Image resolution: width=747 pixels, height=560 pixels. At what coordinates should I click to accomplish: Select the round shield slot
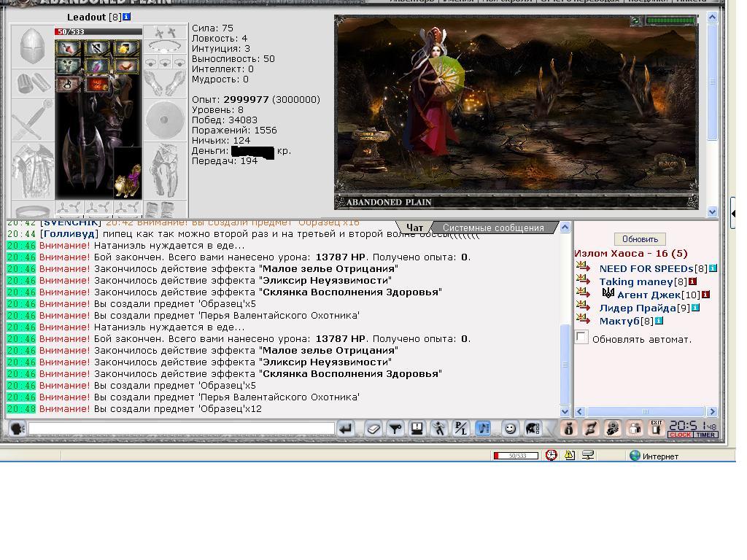tap(164, 120)
